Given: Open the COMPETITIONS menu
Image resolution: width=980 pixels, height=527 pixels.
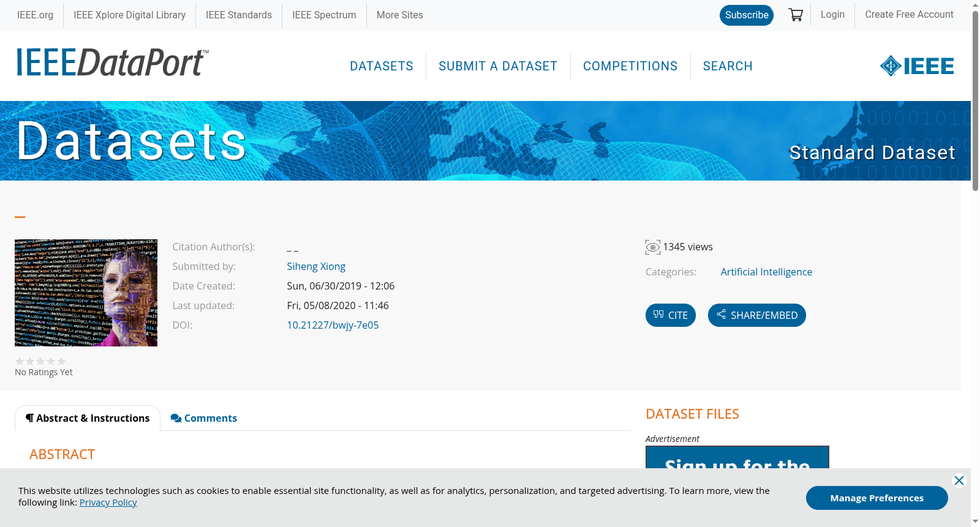Looking at the screenshot, I should 630,66.
